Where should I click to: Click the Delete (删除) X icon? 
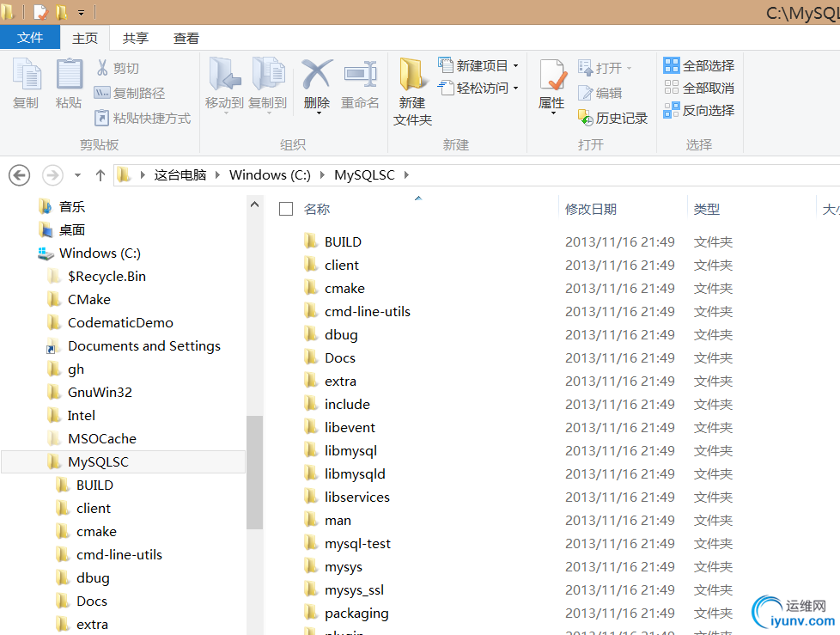point(317,74)
